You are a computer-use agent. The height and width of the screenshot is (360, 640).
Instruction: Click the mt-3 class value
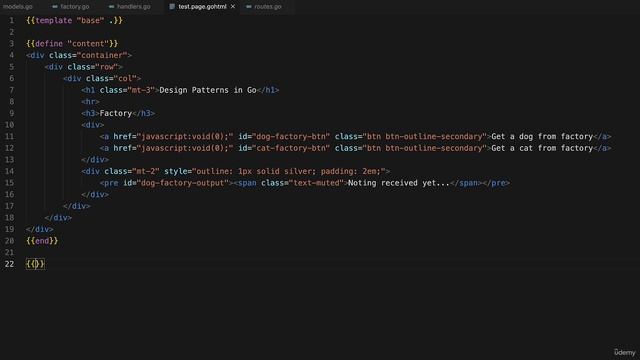141,90
